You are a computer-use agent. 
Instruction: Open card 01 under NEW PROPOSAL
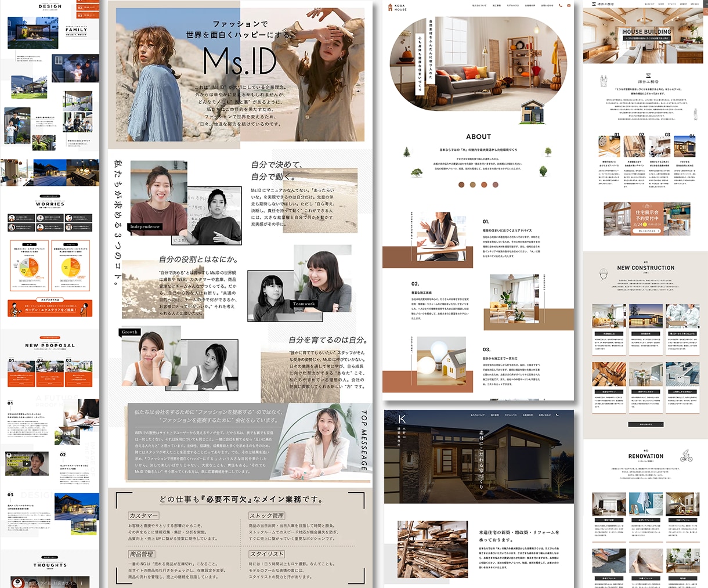coord(21,373)
